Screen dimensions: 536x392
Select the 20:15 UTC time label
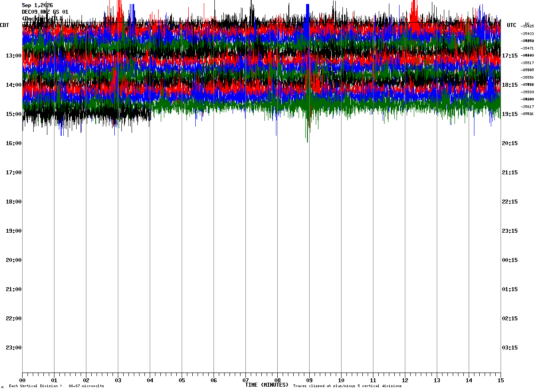tap(509, 143)
